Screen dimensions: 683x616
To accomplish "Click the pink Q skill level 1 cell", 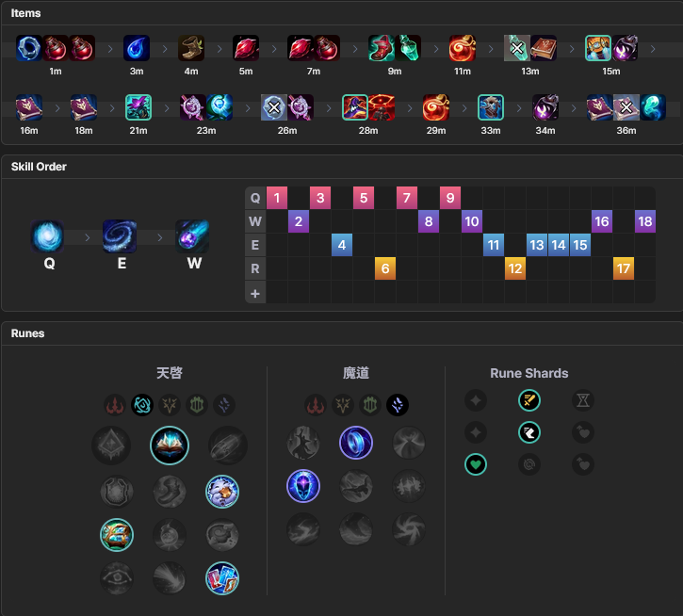I will (x=277, y=198).
